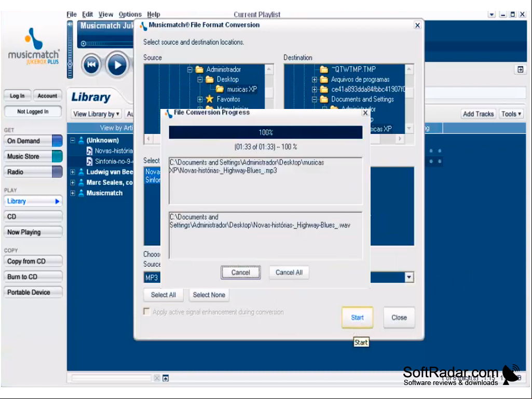Expand the Marc Seales artist node
532x399 pixels.
[73, 183]
